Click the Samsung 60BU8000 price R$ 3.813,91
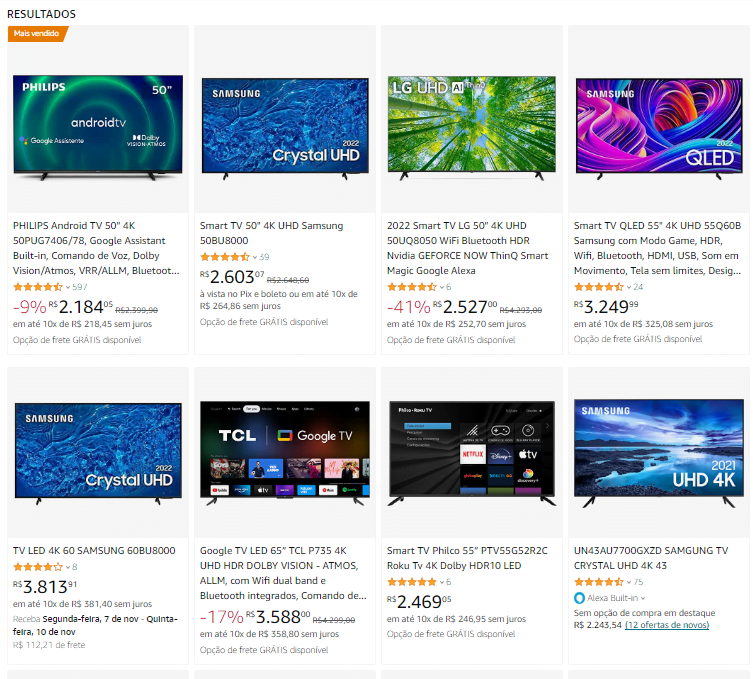Image resolution: width=753 pixels, height=679 pixels. 45,587
